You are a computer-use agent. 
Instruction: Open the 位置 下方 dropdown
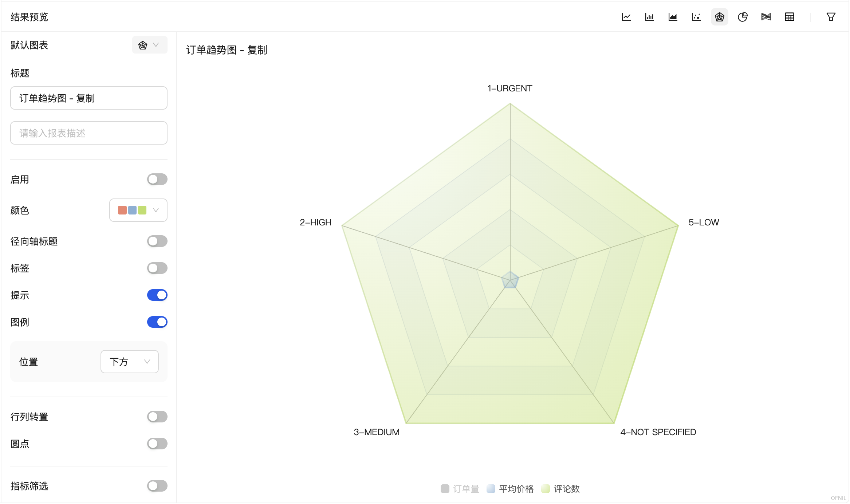[x=130, y=362]
